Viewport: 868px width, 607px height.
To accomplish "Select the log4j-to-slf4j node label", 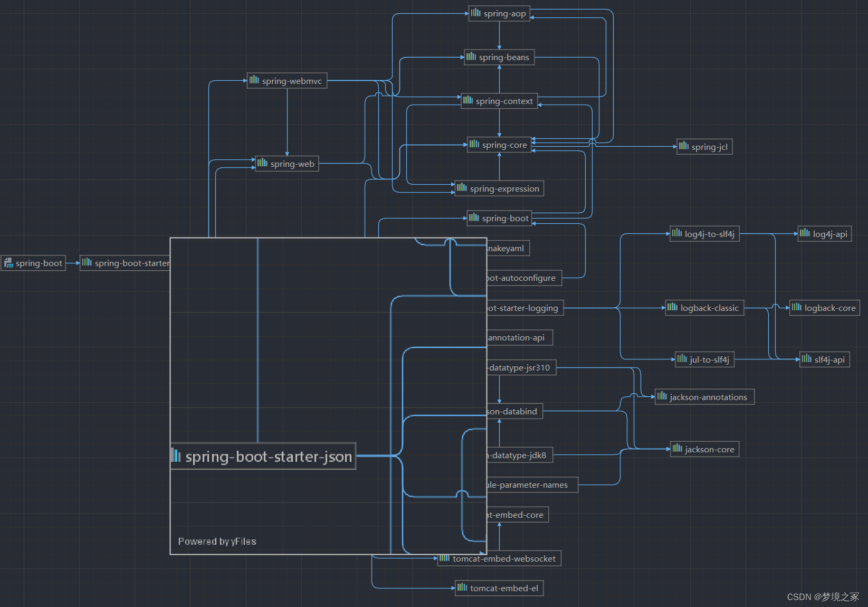I will tap(710, 234).
